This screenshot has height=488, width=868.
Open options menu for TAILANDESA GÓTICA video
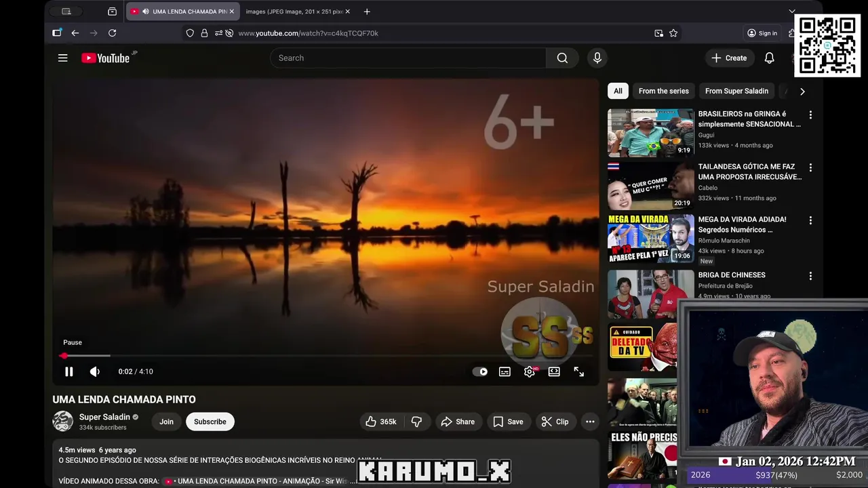tap(810, 167)
